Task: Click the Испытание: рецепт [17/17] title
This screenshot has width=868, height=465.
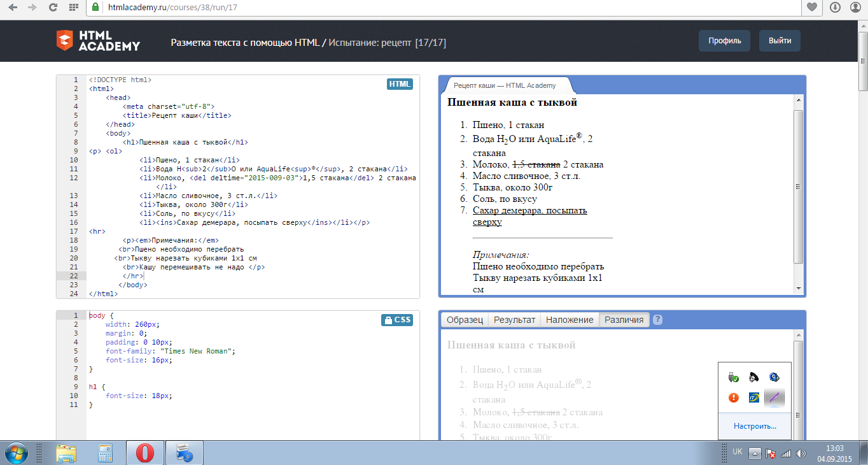Action: (388, 43)
